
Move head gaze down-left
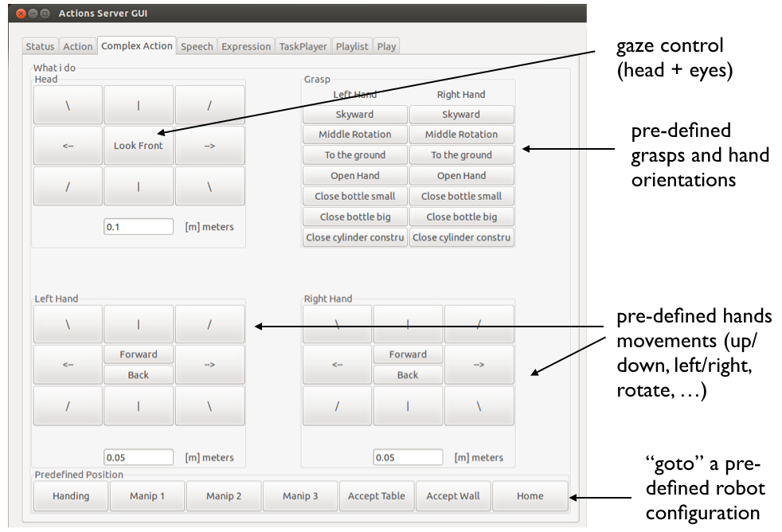68,186
